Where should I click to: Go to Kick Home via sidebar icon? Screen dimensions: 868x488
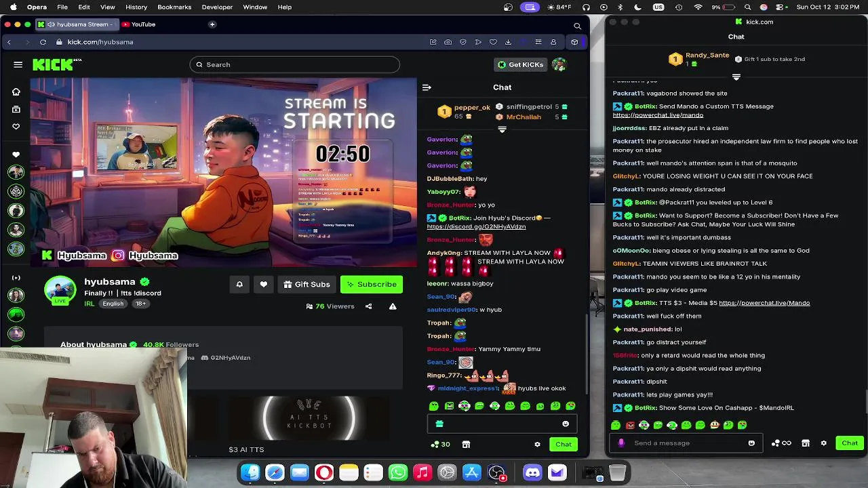(16, 91)
